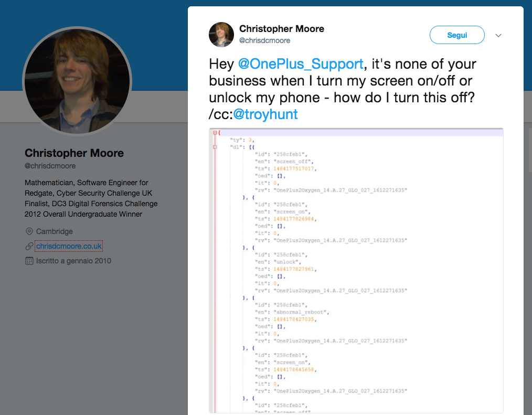532x415 pixels.
Task: Click the @chrisdcmoore handle in the tweet header
Action: click(x=264, y=40)
